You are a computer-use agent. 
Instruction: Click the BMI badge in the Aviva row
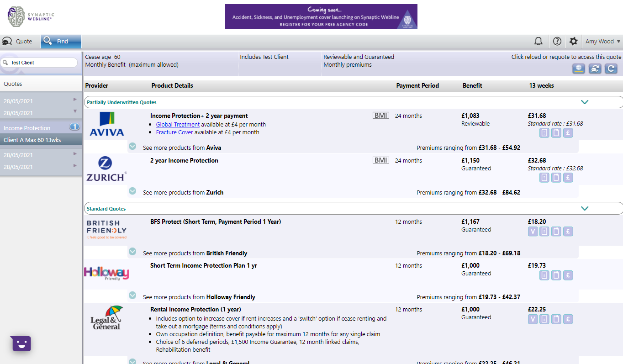pyautogui.click(x=381, y=116)
